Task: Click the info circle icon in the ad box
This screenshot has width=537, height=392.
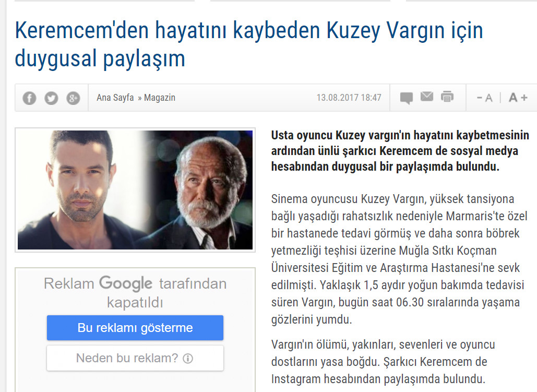Action: coord(188,359)
